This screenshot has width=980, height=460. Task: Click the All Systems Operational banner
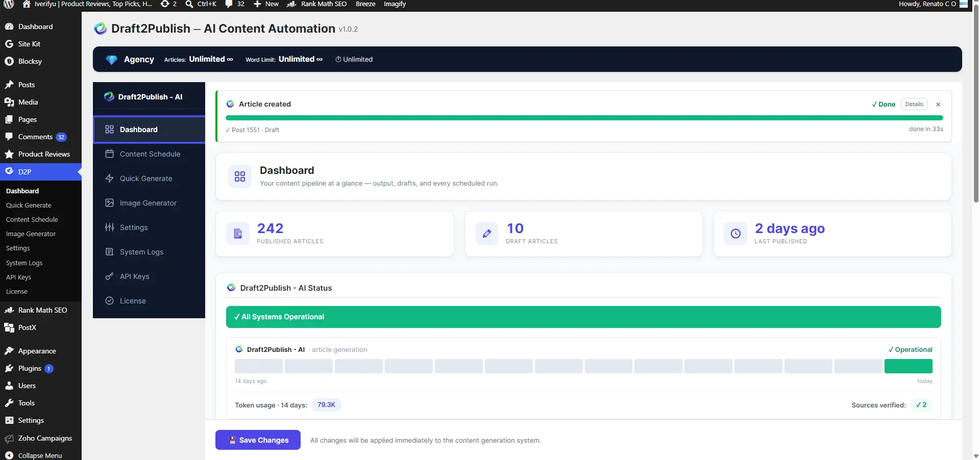(x=583, y=317)
